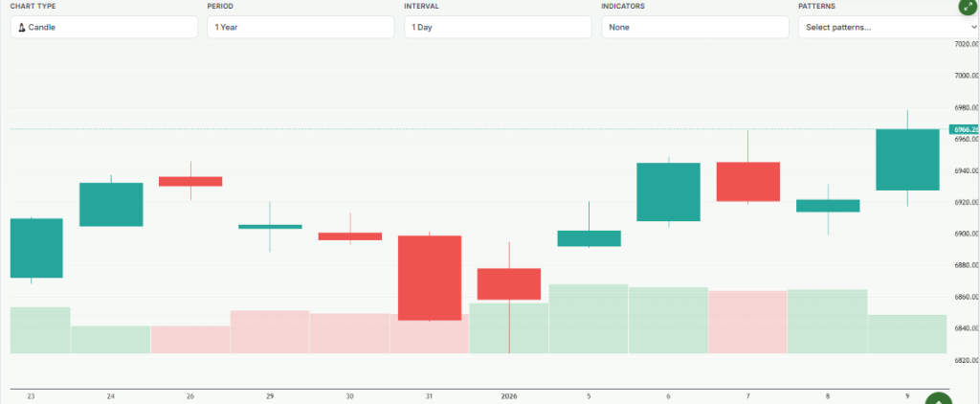Click the 6966.28 current price label

(x=964, y=128)
